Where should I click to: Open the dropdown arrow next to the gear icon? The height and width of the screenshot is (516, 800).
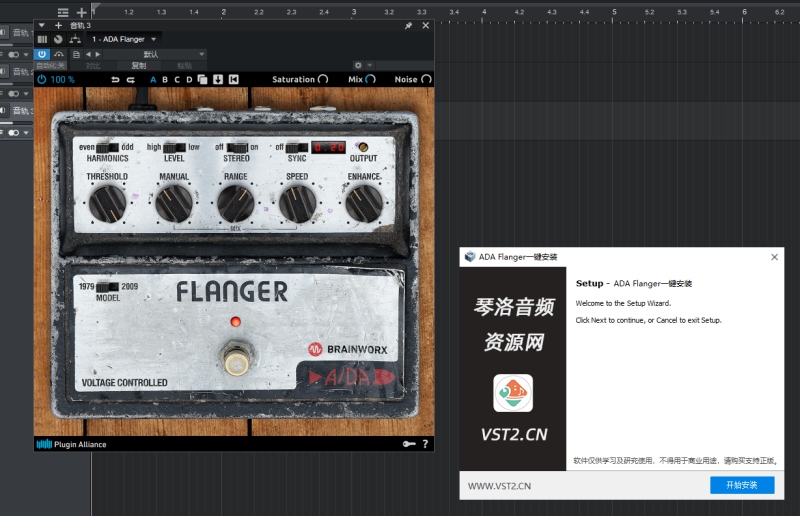coord(370,65)
